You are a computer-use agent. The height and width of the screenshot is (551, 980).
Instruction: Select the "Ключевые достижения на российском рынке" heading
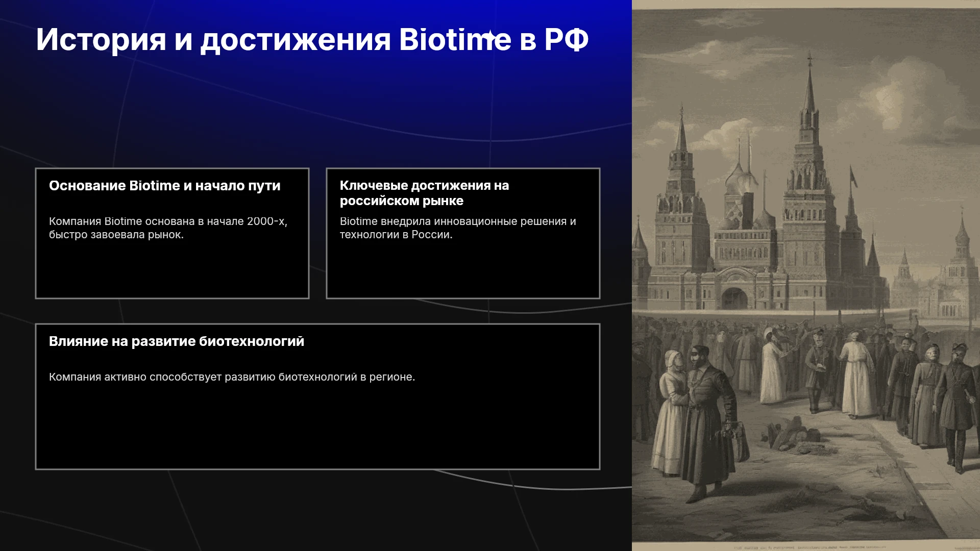[425, 193]
